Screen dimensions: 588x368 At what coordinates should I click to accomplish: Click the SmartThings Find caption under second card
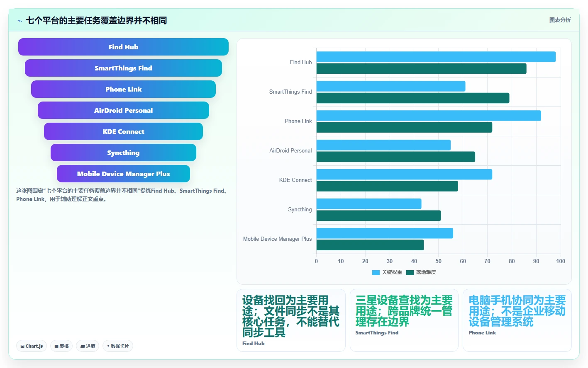pyautogui.click(x=377, y=333)
